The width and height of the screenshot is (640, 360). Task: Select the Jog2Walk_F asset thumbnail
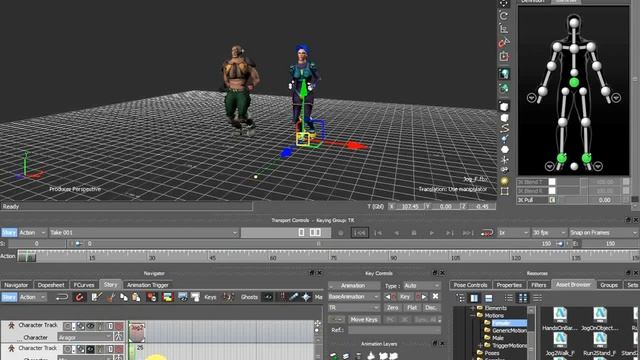[560, 344]
